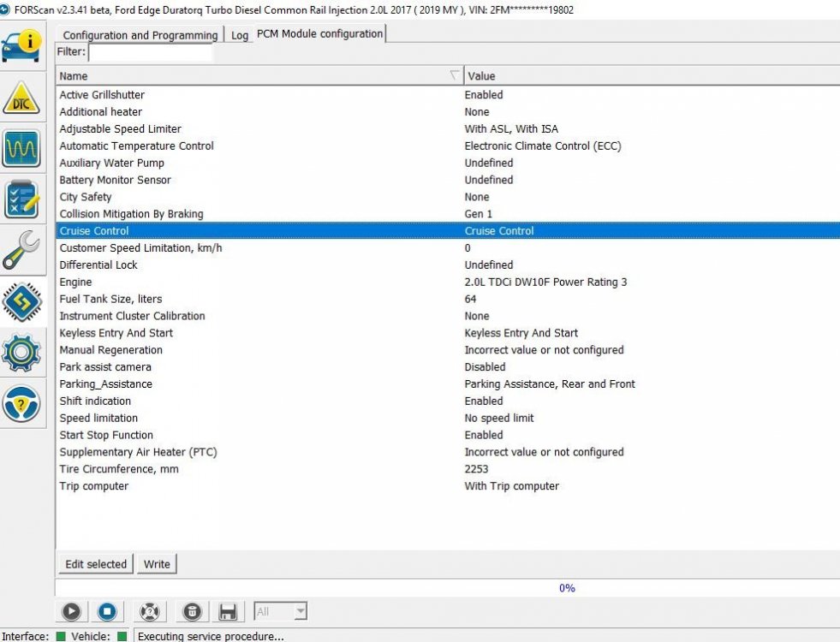Switch to Configuration and Programming tab
The image size is (840, 642).
click(140, 35)
